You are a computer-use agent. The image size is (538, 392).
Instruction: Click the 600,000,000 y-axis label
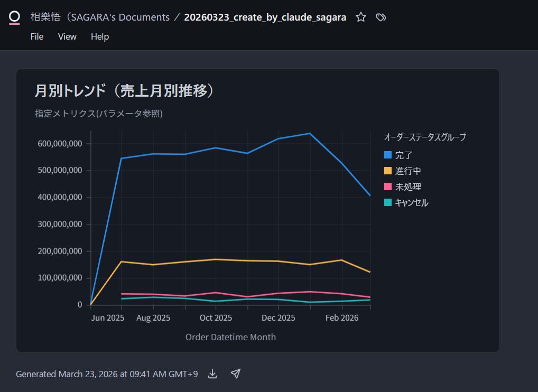click(59, 144)
